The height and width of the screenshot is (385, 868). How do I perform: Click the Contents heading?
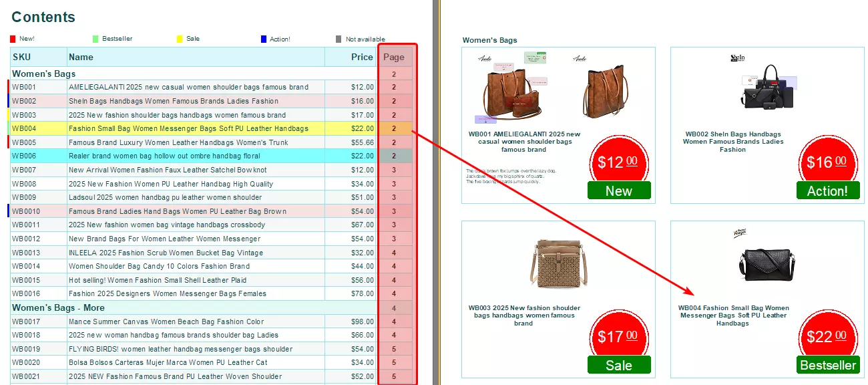pyautogui.click(x=43, y=17)
